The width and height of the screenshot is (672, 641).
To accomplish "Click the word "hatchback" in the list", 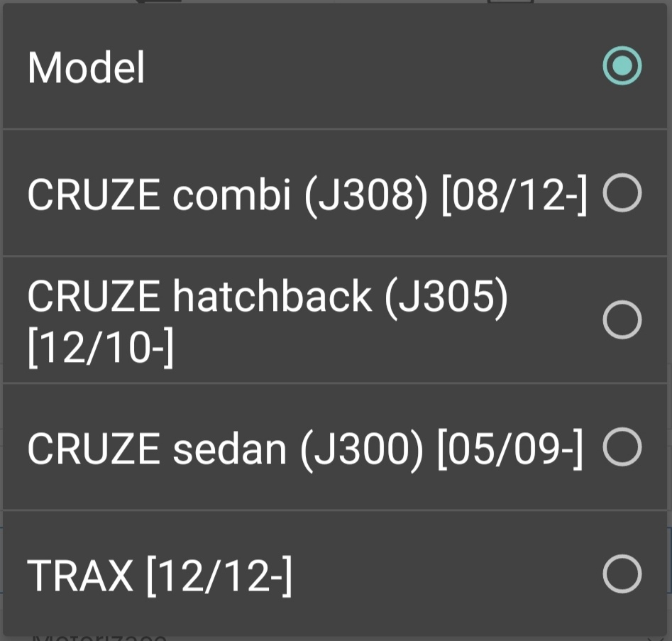I will (272, 297).
